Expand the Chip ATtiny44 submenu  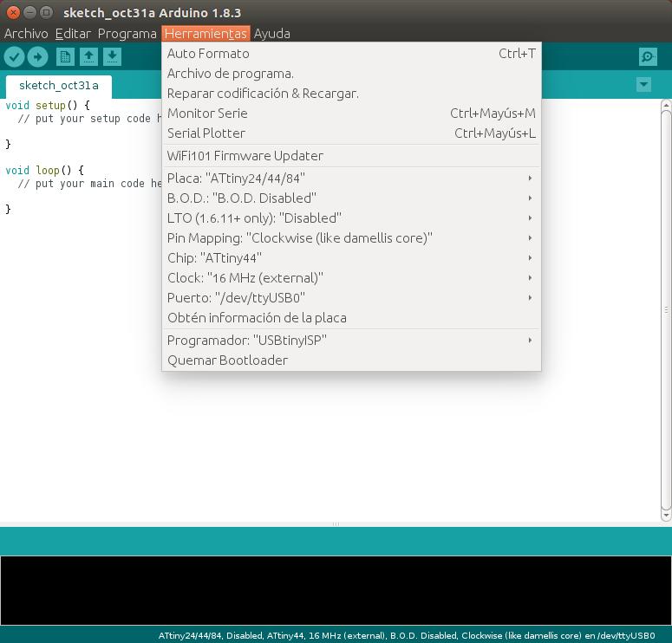pyautogui.click(x=351, y=258)
